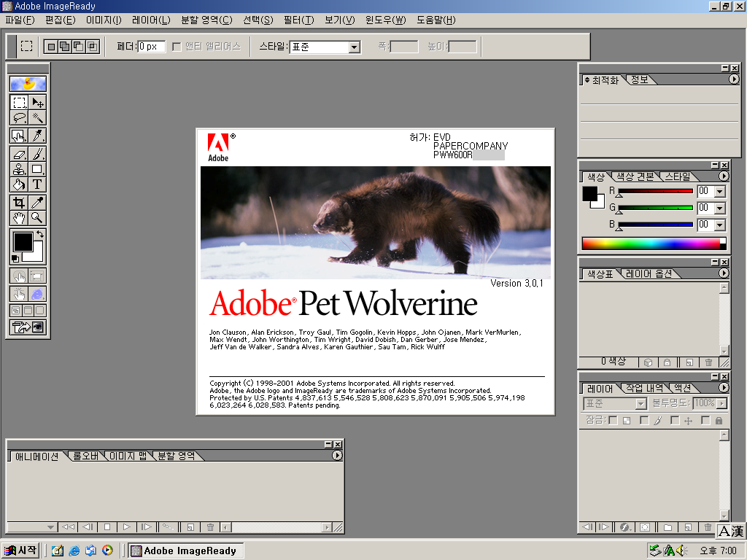Open the 파일(F) menu
The width and height of the screenshot is (747, 560).
pyautogui.click(x=20, y=20)
